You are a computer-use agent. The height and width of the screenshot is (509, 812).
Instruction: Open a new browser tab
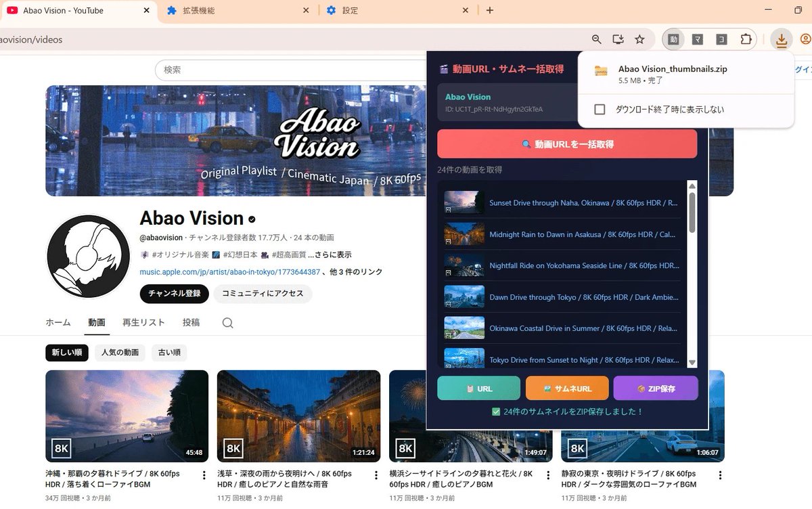pyautogui.click(x=490, y=10)
